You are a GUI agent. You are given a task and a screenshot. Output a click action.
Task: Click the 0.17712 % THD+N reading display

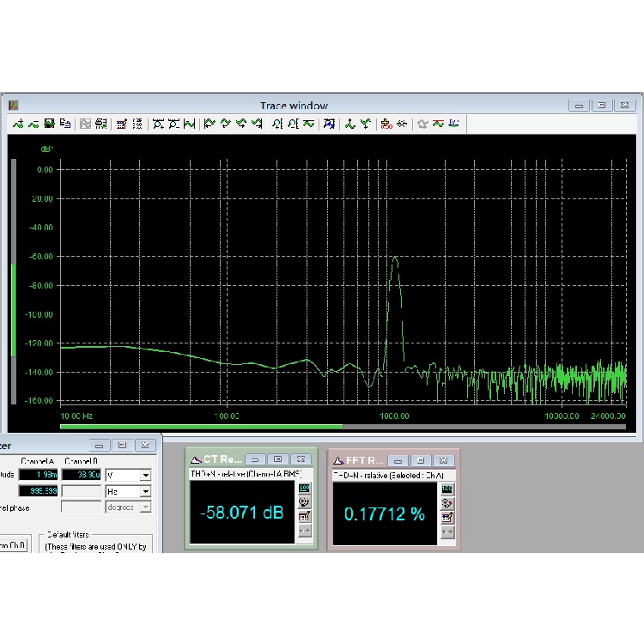(384, 513)
